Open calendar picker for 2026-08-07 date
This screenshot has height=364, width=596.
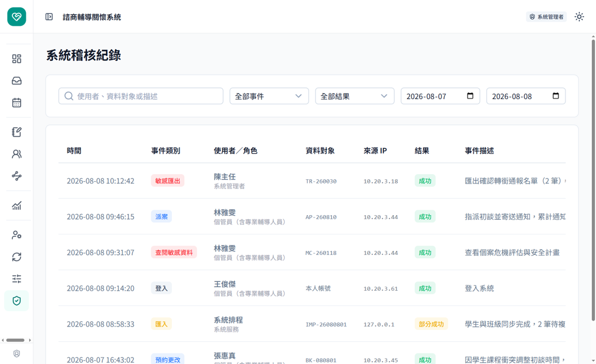click(x=470, y=96)
